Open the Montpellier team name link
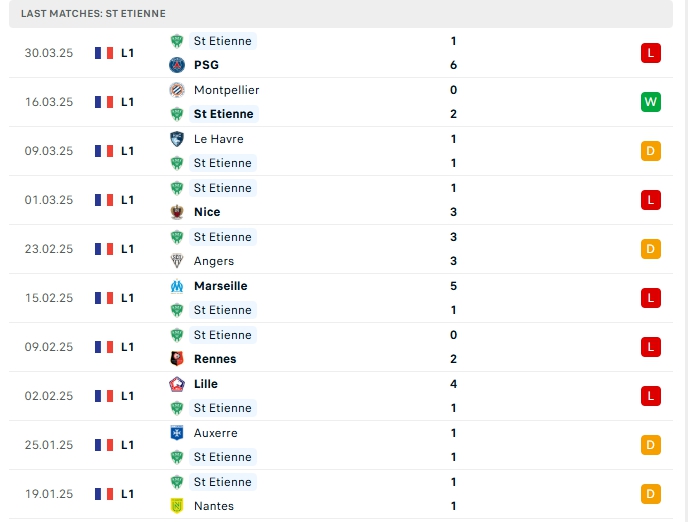The height and width of the screenshot is (522, 688). click(226, 90)
